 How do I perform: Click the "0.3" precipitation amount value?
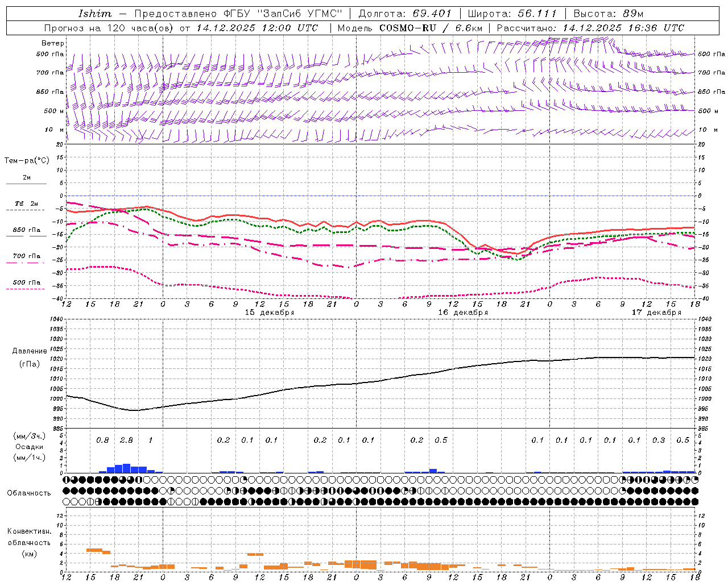point(659,440)
